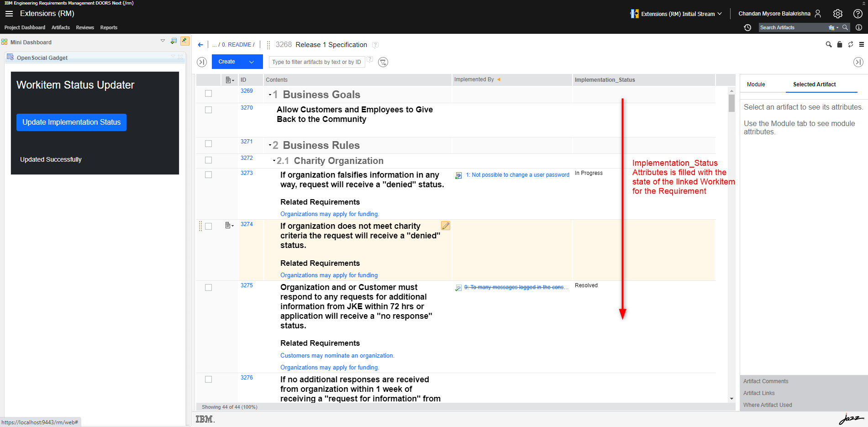The width and height of the screenshot is (868, 427).
Task: Click the pin icon in the Mini Dashboard header
Action: point(184,41)
